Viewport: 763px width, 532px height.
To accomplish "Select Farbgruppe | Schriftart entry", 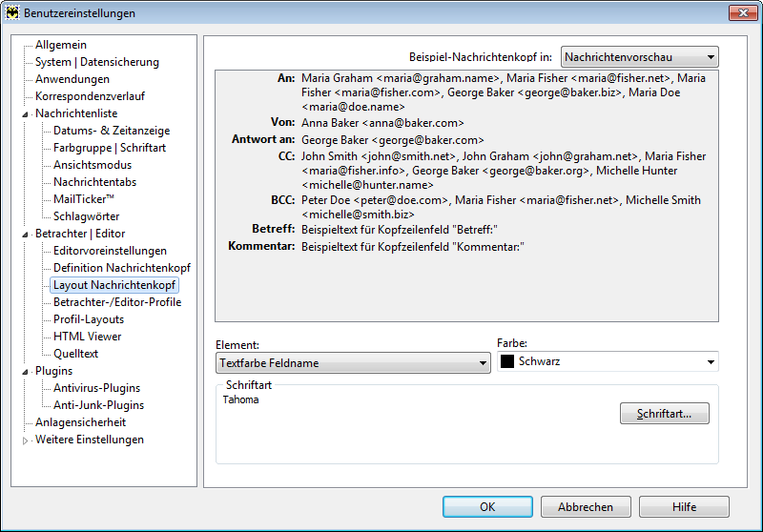I will 110,148.
